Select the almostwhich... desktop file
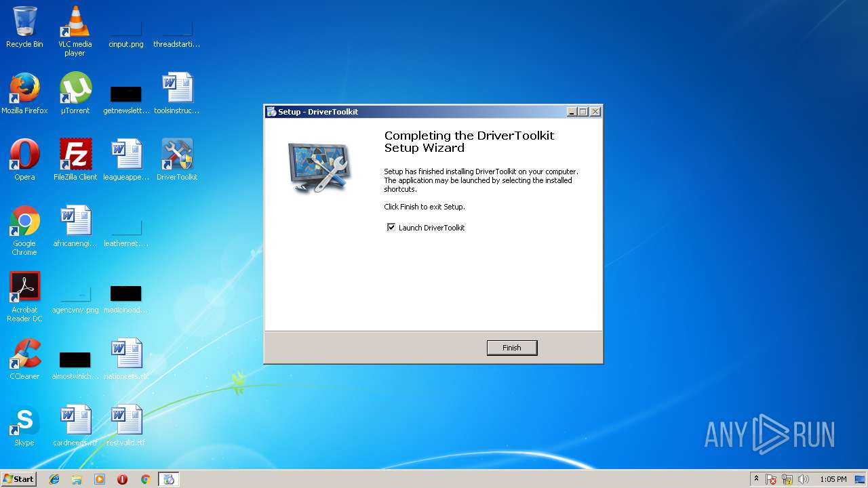Viewport: 868px width, 488px height. click(x=75, y=366)
